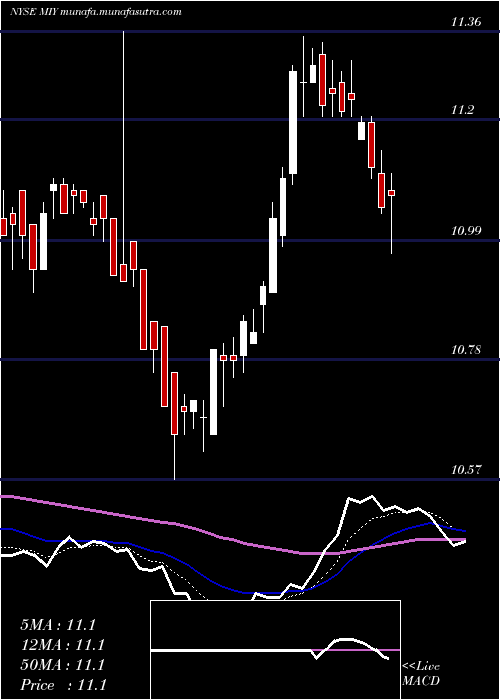Click the '<<Live MACD' label
Image resolution: width=500 pixels, height=700 pixels.
point(421,674)
